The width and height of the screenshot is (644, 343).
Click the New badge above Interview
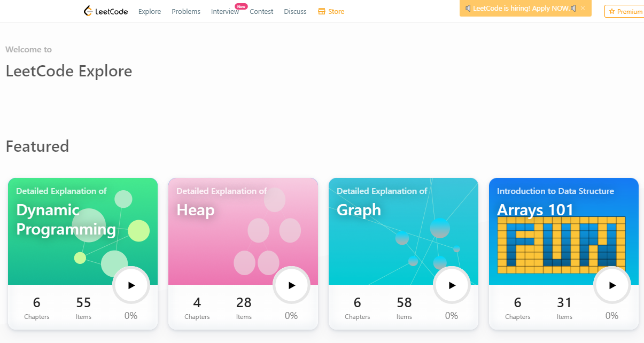pos(241,6)
